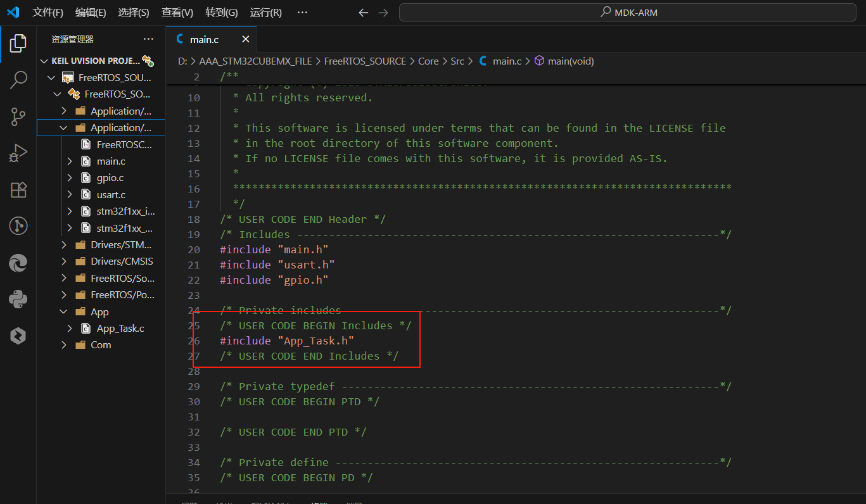Screen dimensions: 866x504
Task: Open the 文件 menu
Action: (48, 12)
